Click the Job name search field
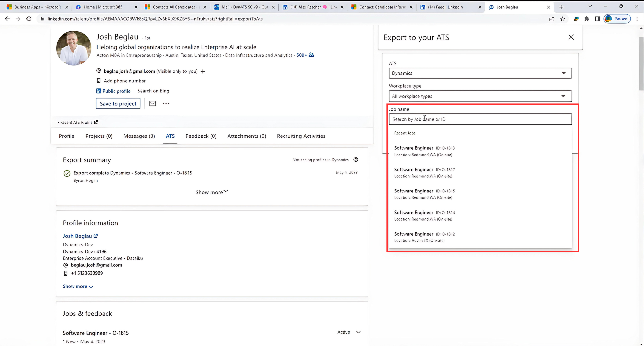This screenshot has width=644, height=362. [x=480, y=119]
